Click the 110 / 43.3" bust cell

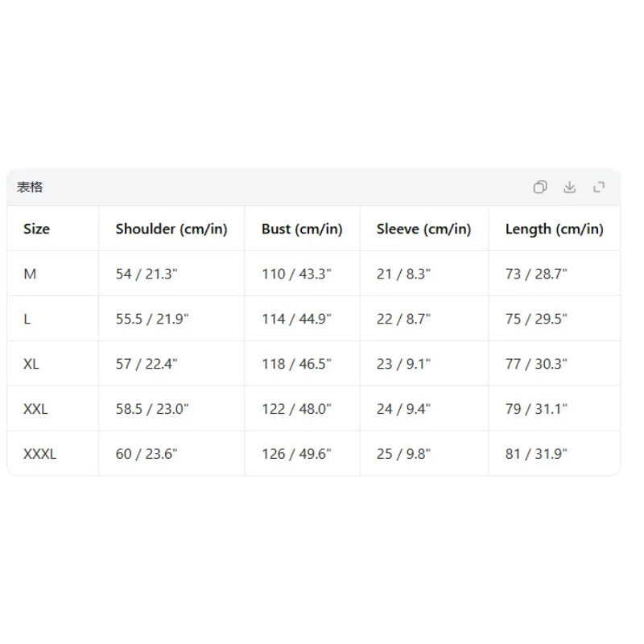pos(303,274)
